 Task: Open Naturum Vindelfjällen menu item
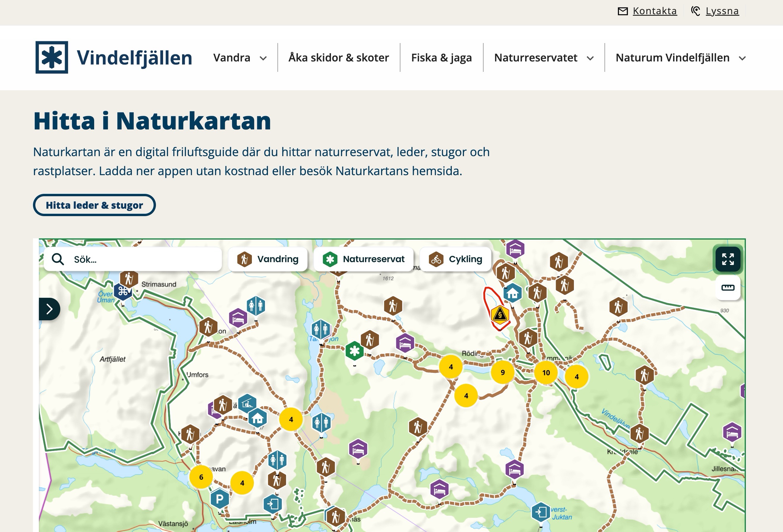click(x=673, y=58)
